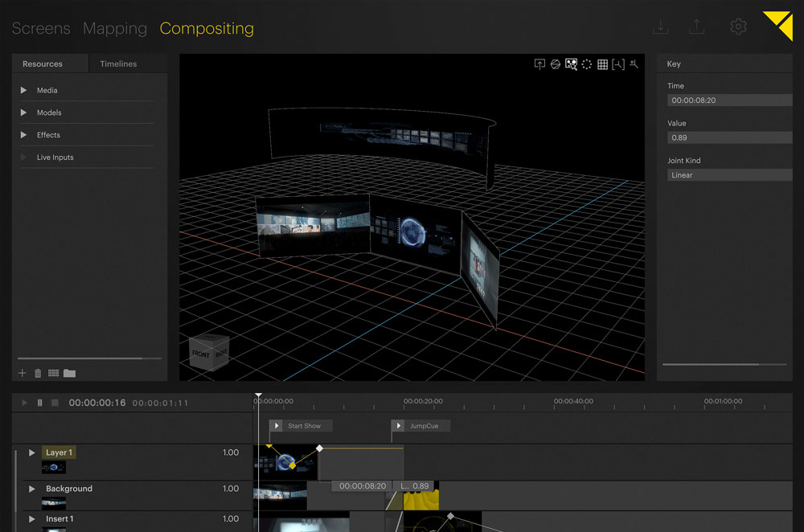Select the screen picker cursor tool in viewport toolbar

pos(572,64)
